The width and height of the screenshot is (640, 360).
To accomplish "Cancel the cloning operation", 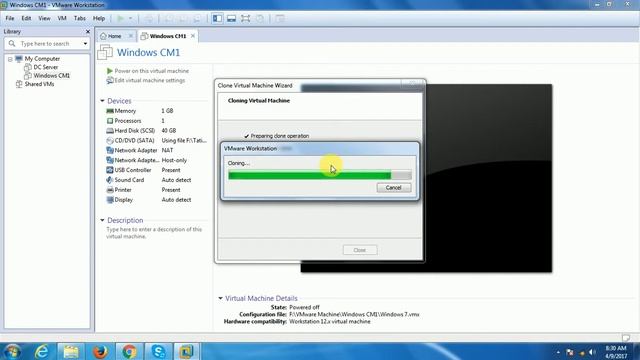I will pyautogui.click(x=393, y=187).
